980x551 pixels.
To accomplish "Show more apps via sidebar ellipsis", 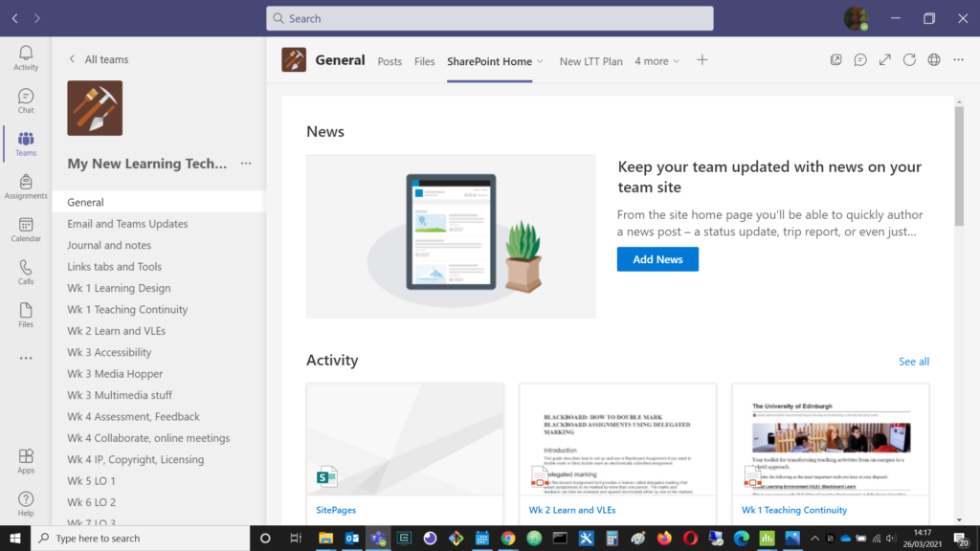I will click(x=26, y=358).
